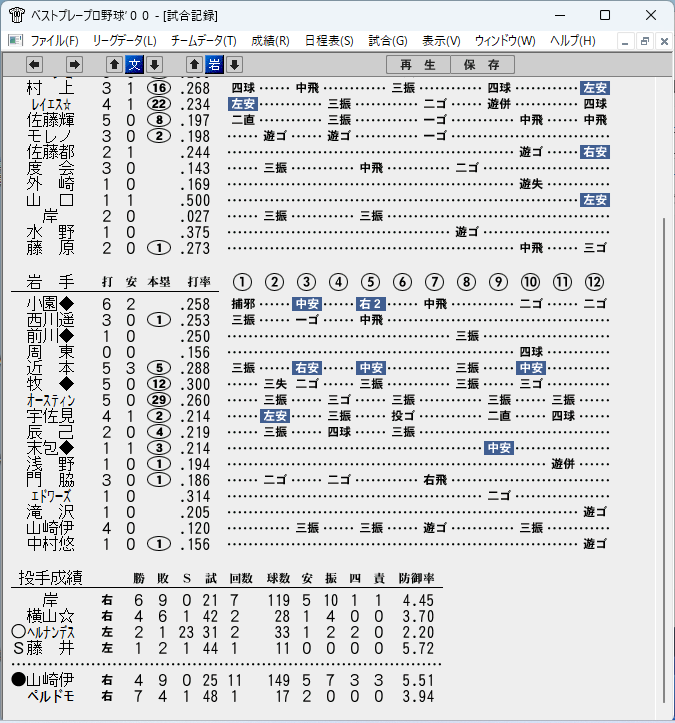Click player name モレノ
This screenshot has width=675, height=723.
click(x=50, y=136)
